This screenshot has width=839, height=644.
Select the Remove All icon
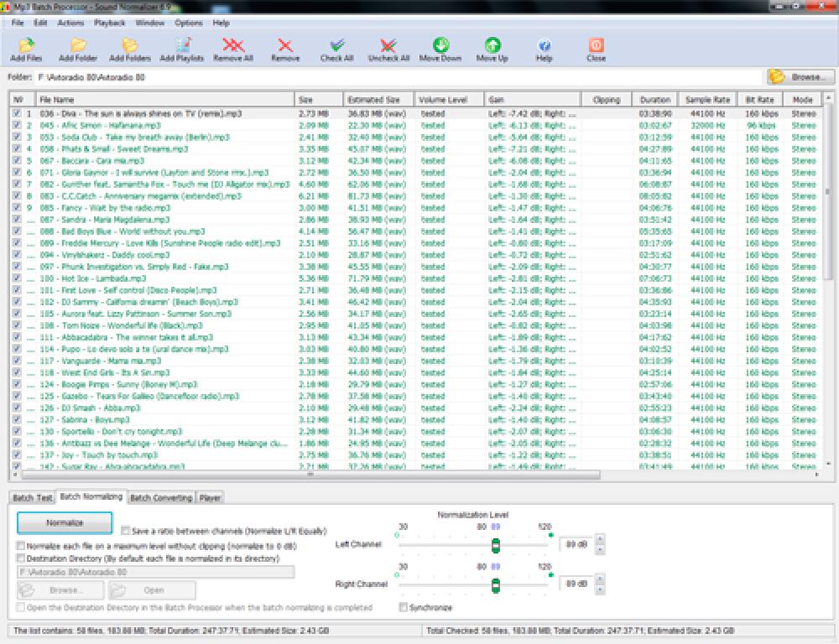point(233,47)
